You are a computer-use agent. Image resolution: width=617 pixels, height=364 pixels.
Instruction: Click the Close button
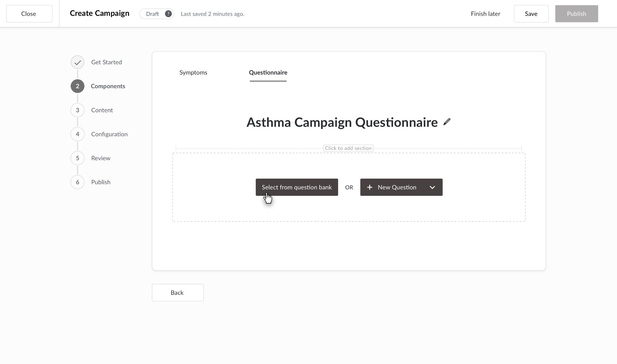29,14
